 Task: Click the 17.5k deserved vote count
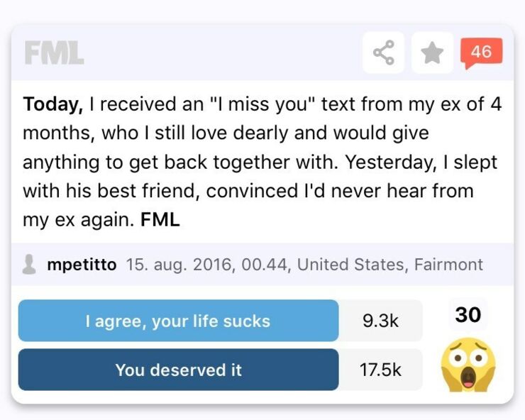coord(380,370)
